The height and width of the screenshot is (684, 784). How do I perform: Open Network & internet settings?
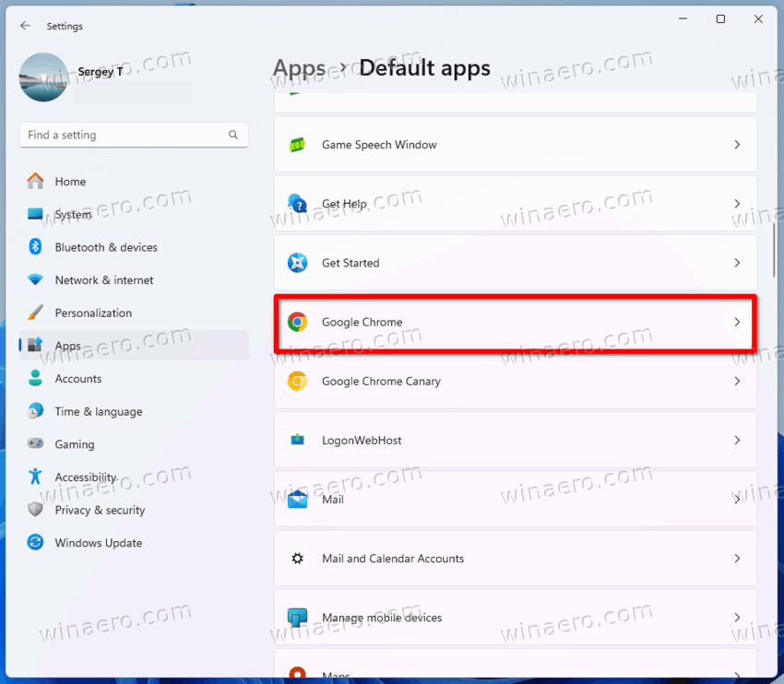tap(134, 280)
